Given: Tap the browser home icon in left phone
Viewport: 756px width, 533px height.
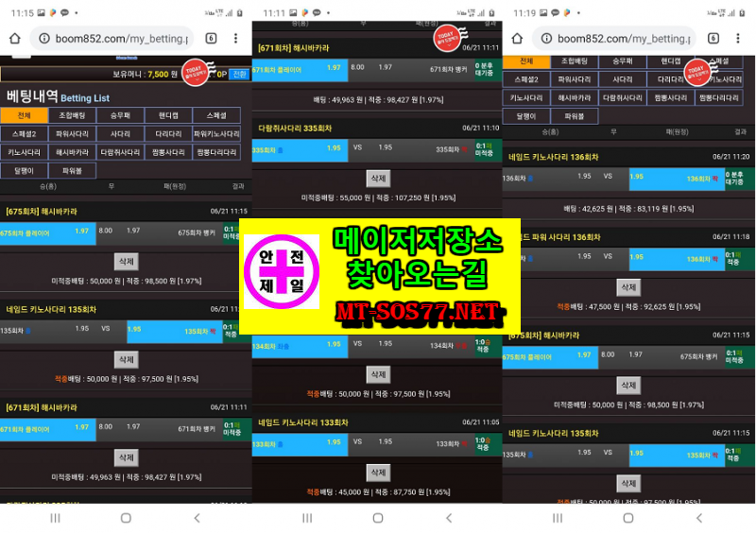Looking at the screenshot, I should tap(15, 39).
